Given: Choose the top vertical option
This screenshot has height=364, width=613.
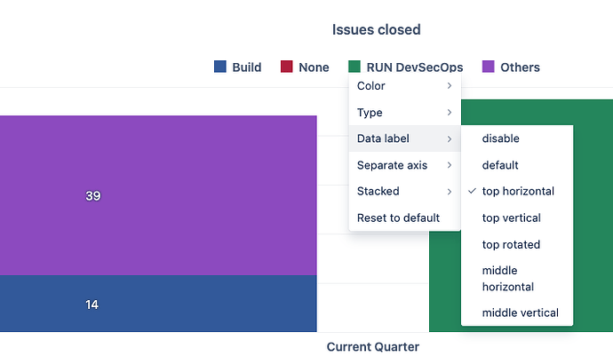Looking at the screenshot, I should 517,218.
